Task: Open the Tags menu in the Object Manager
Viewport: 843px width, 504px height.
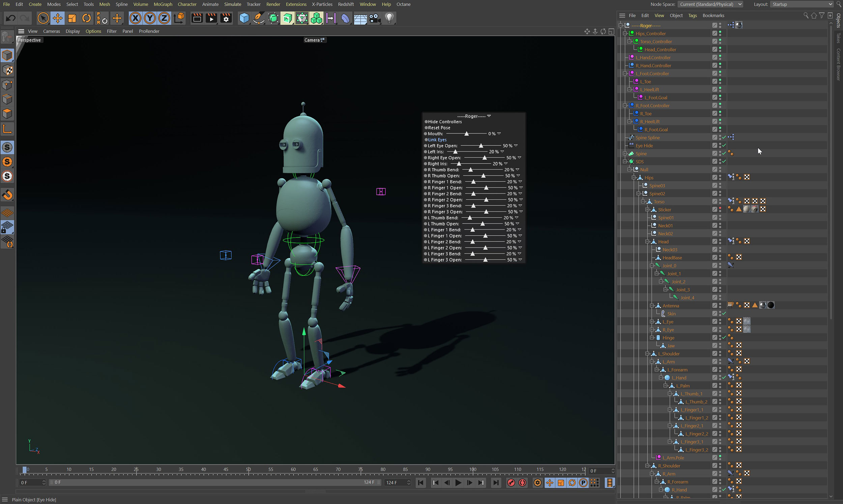Action: click(x=692, y=15)
